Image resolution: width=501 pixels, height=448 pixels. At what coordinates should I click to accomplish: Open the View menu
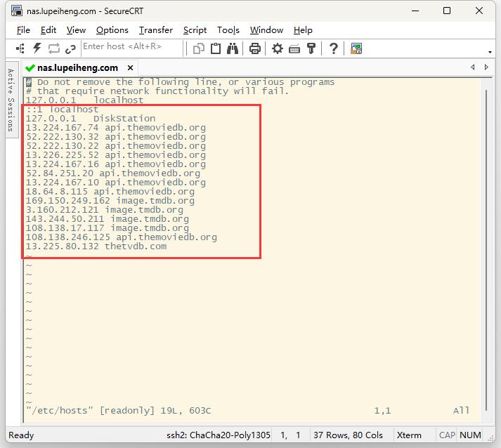tap(76, 30)
